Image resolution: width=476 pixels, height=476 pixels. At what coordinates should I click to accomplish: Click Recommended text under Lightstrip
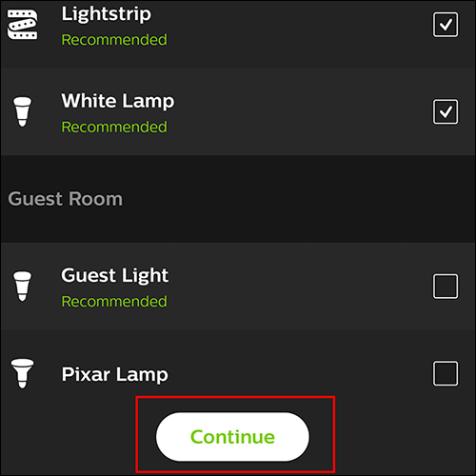[x=114, y=40]
